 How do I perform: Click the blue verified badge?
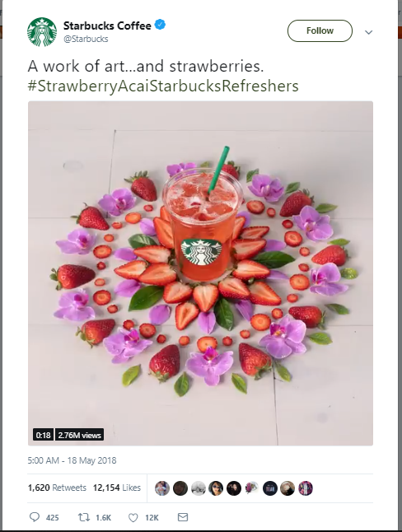(x=160, y=25)
